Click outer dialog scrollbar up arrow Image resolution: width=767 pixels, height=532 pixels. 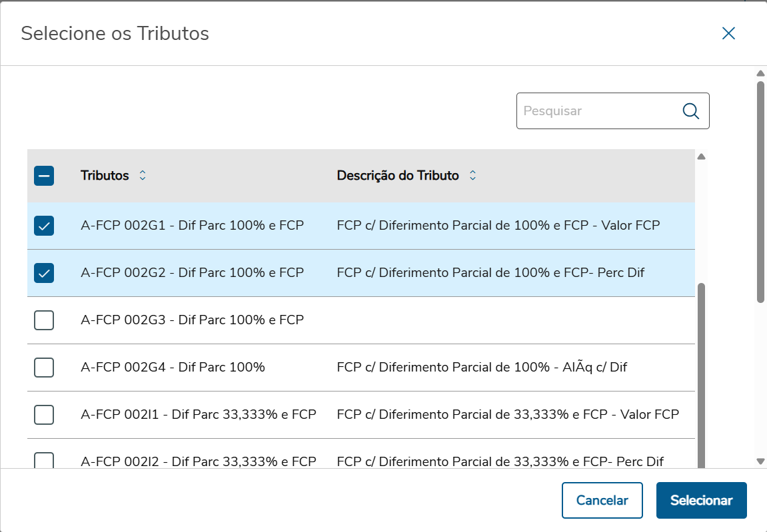tap(760, 73)
